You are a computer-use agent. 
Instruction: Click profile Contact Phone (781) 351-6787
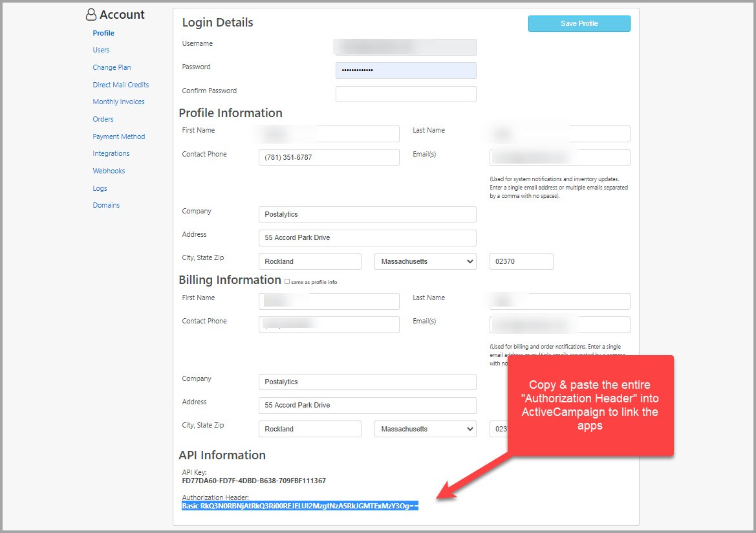tap(329, 157)
